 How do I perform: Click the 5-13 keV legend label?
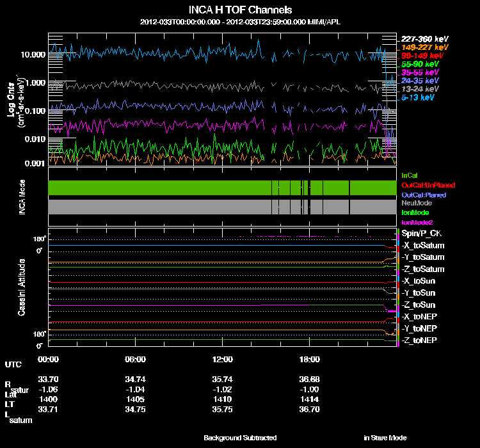point(418,98)
